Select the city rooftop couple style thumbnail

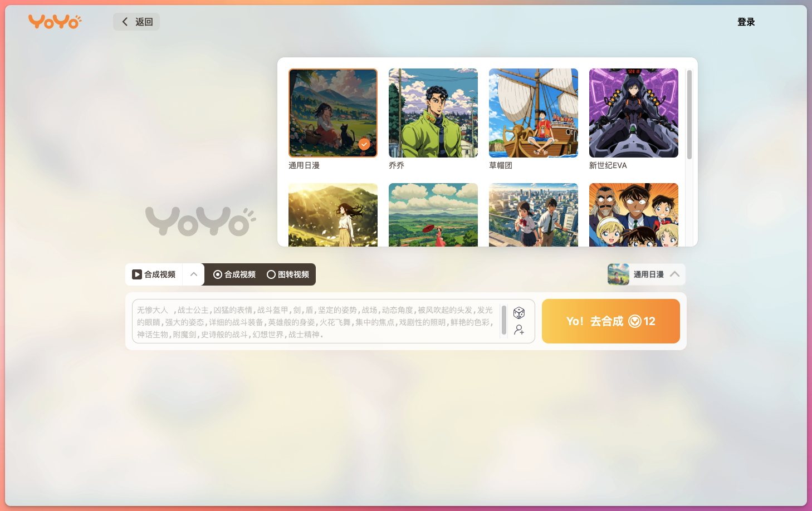pos(534,215)
